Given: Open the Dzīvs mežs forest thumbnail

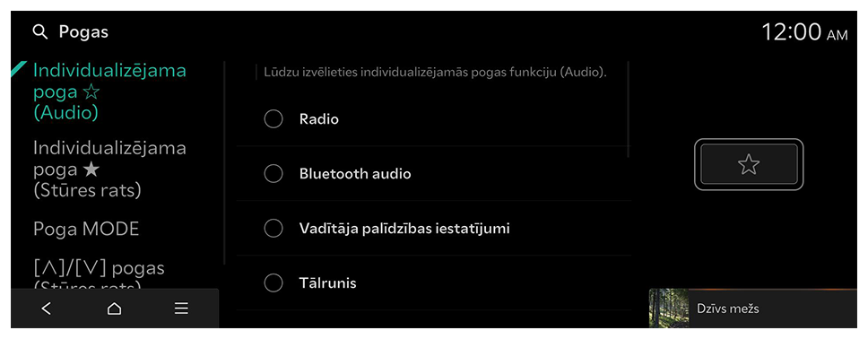Looking at the screenshot, I should coord(669,308).
